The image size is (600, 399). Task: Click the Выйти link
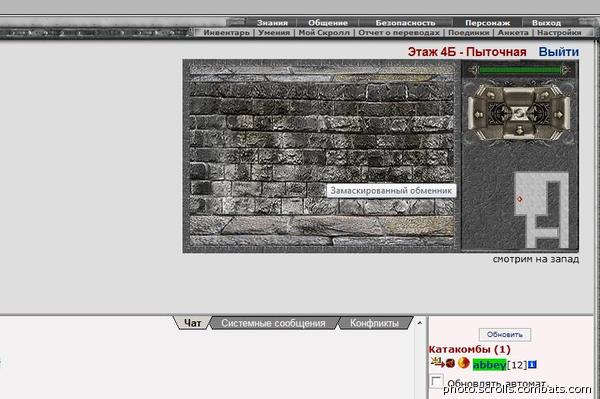coord(558,52)
